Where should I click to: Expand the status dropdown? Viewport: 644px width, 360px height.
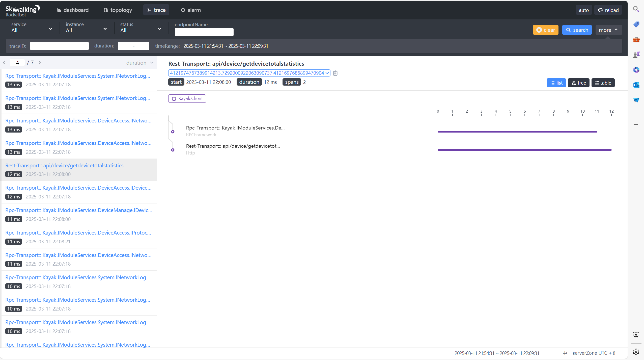click(141, 28)
